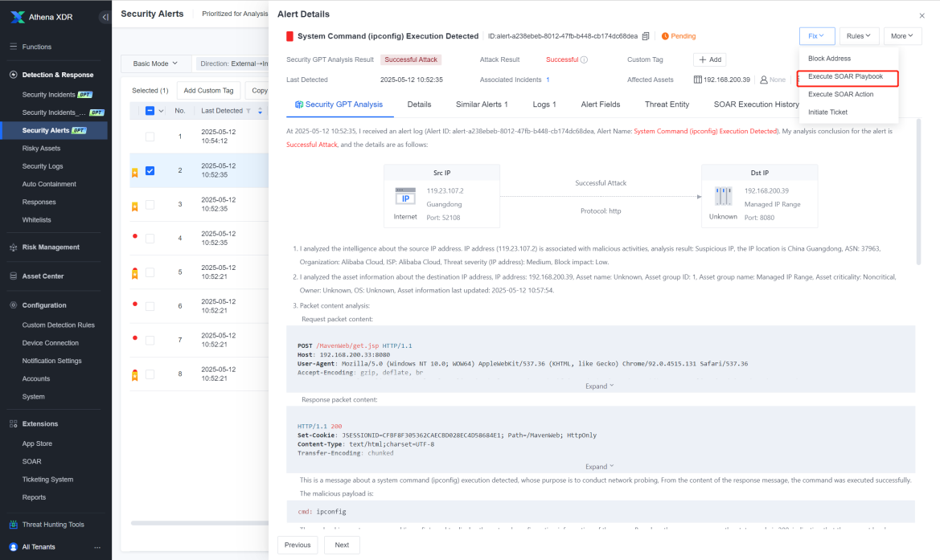Screen dimensions: 940x560
Task: Uncheck the checkbox for alert row 2
Action: 150,170
